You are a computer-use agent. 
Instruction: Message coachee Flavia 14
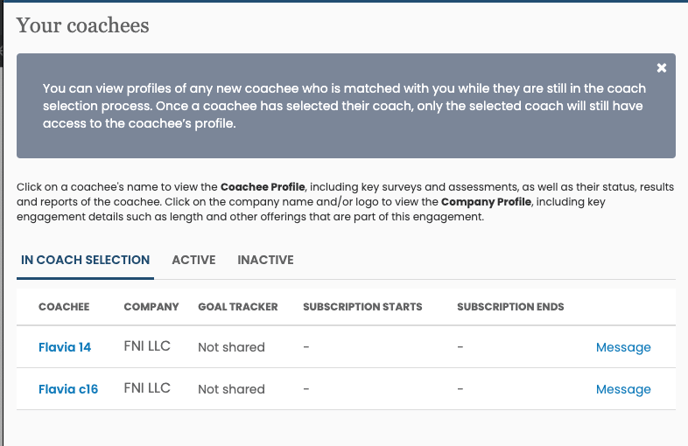click(x=623, y=347)
